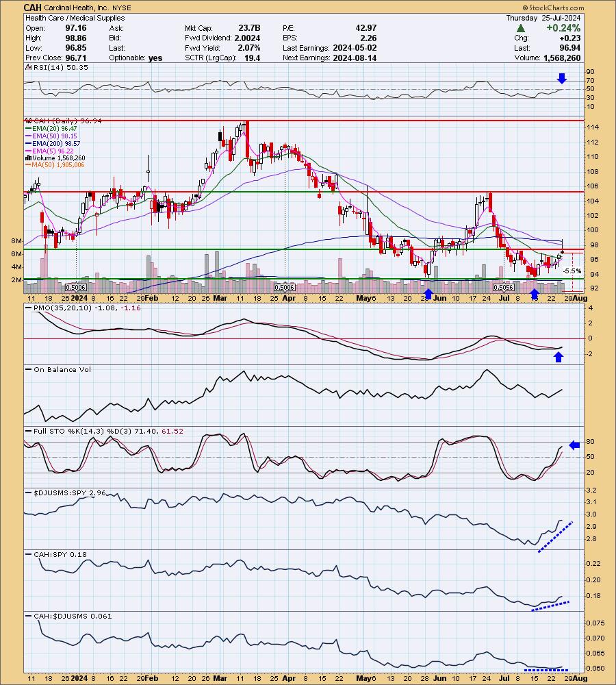The image size is (616, 685).
Task: Select the SCTR (LrgCap) value 19.4
Action: point(253,58)
